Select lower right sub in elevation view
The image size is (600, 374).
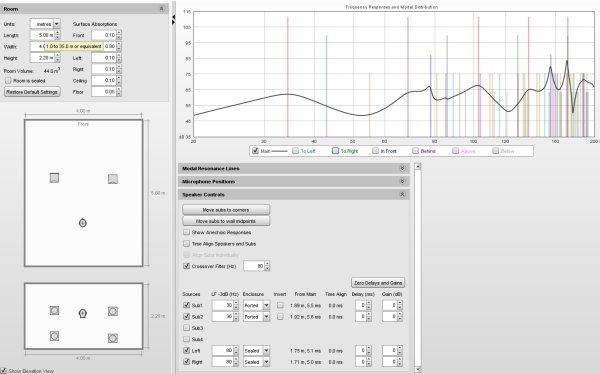[x=112, y=338]
